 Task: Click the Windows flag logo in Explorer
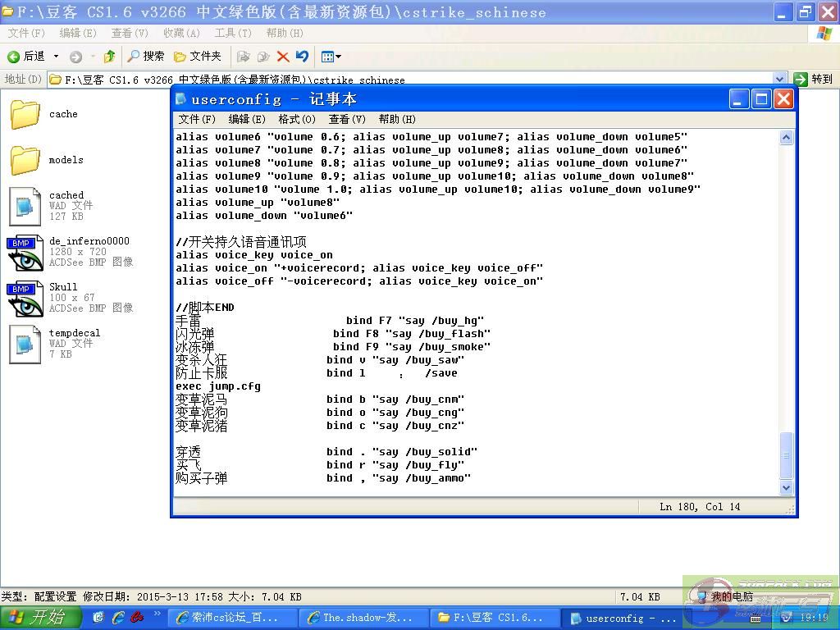pos(824,33)
